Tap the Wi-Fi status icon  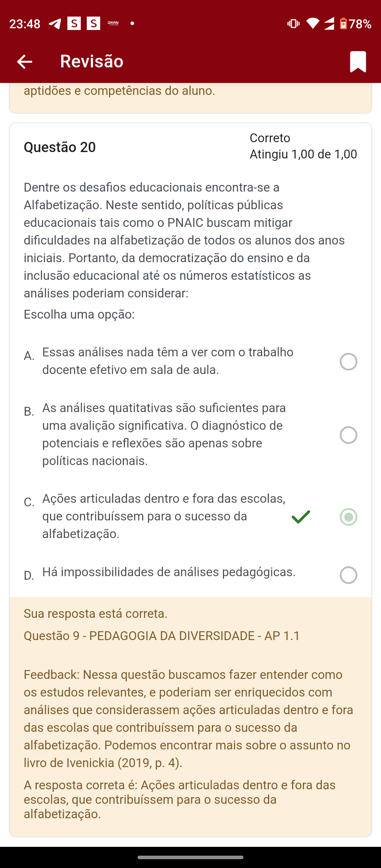(x=313, y=24)
